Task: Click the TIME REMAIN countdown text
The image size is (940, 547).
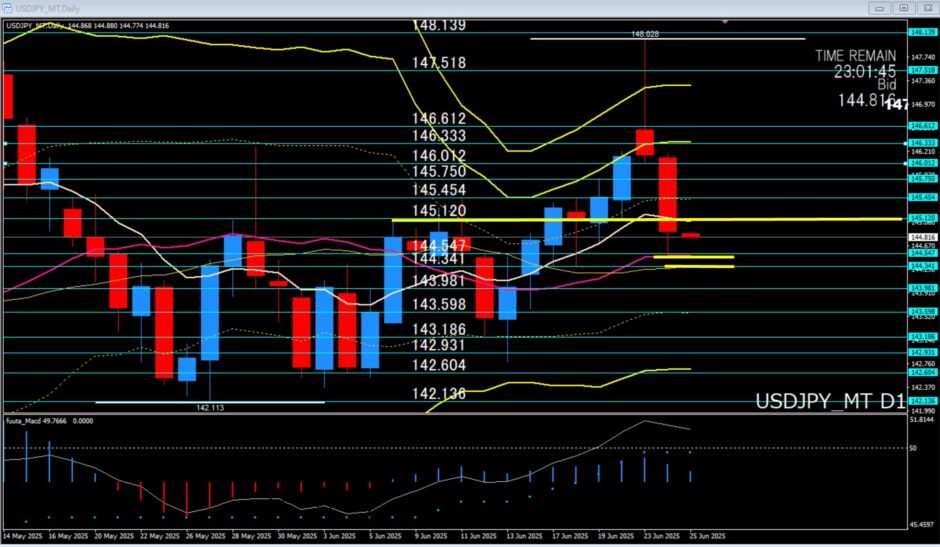Action: coord(859,71)
